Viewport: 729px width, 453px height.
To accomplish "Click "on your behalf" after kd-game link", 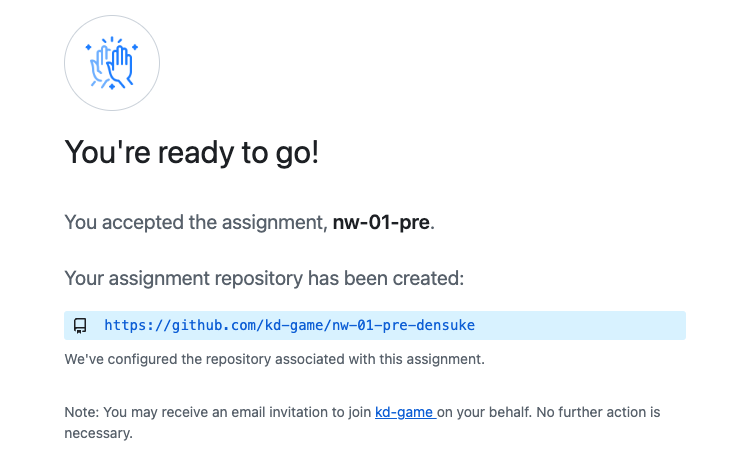I will [x=484, y=412].
